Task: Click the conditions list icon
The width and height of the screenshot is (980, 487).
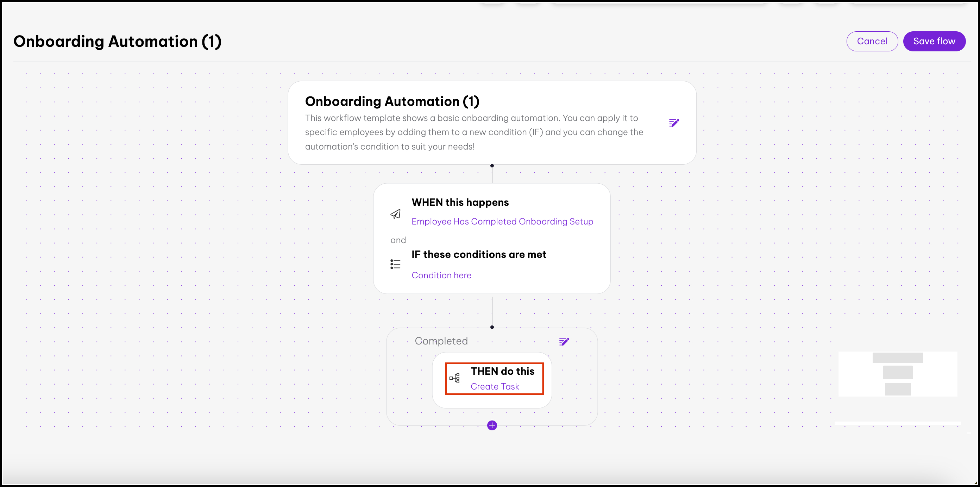Action: pos(395,264)
